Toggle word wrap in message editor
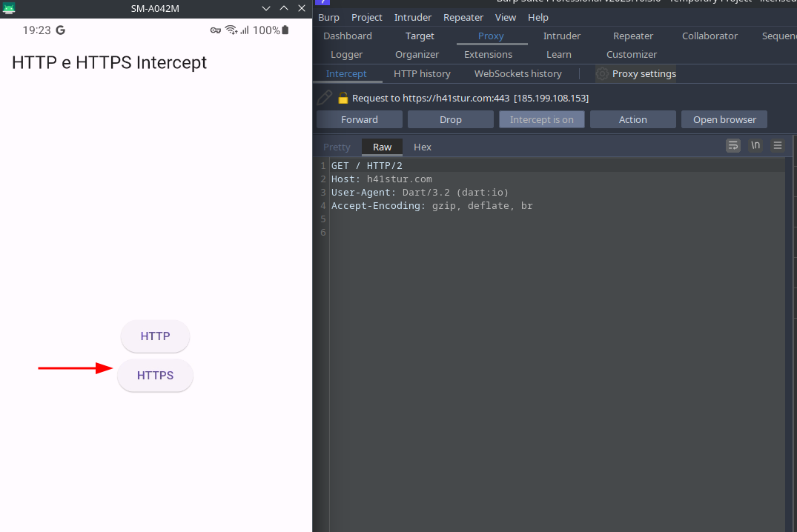Image resolution: width=797 pixels, height=532 pixels. (x=732, y=145)
